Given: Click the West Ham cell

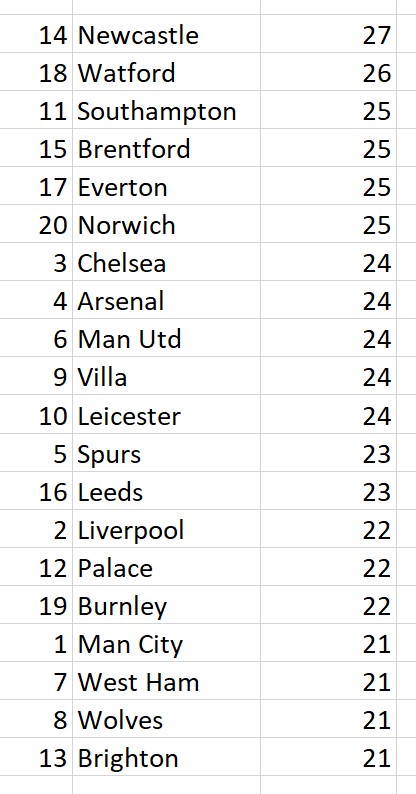Looking at the screenshot, I should pyautogui.click(x=167, y=681).
